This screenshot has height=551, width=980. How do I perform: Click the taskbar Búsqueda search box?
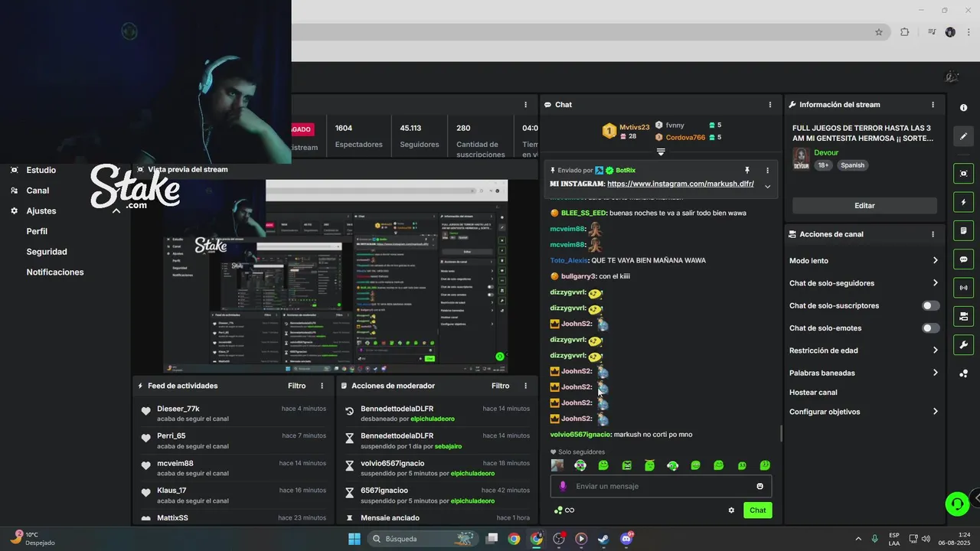pyautogui.click(x=423, y=539)
